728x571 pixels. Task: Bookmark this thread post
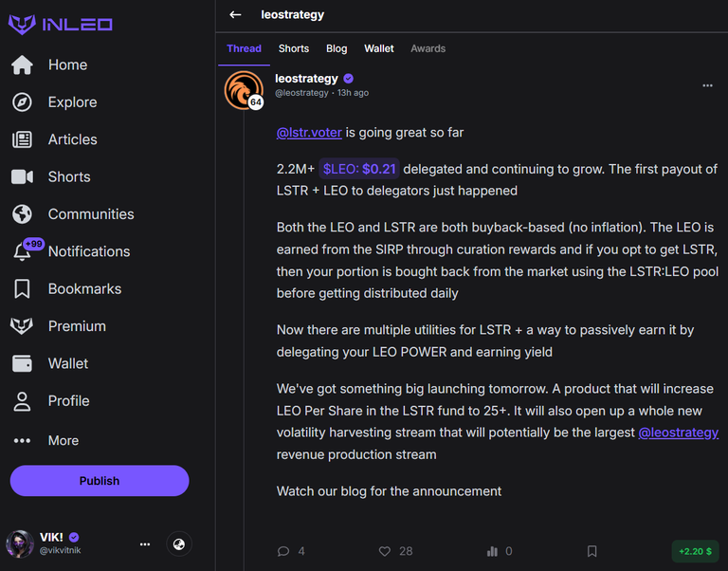pyautogui.click(x=591, y=551)
